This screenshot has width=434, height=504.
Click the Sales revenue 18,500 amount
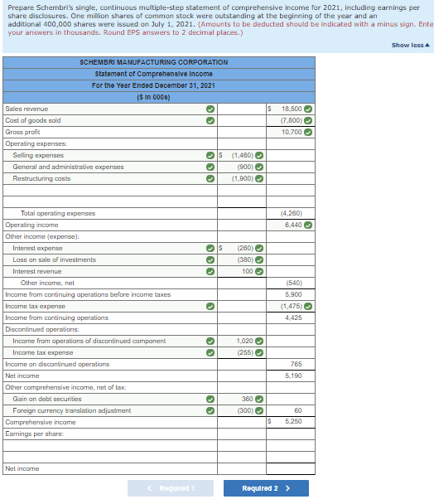(291, 109)
